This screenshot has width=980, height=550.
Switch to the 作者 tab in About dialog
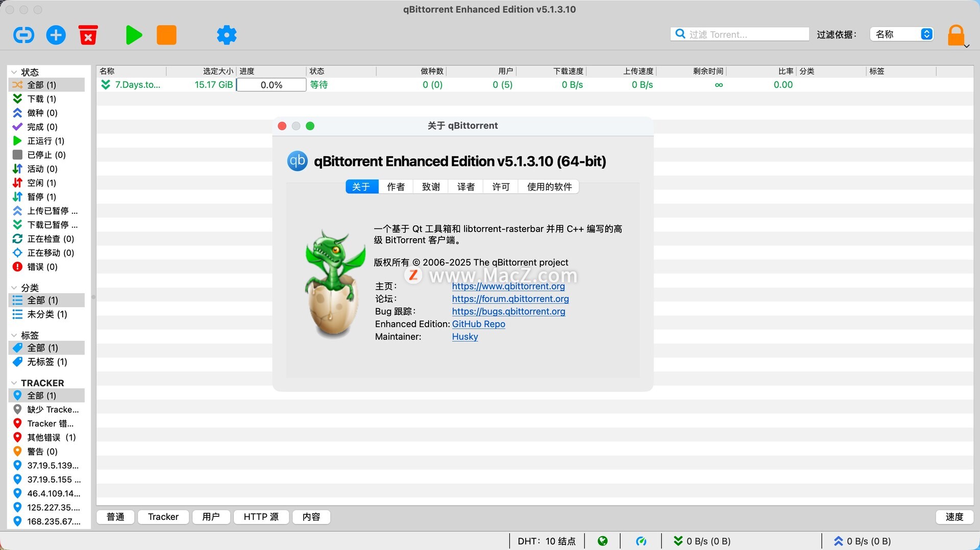coord(396,187)
